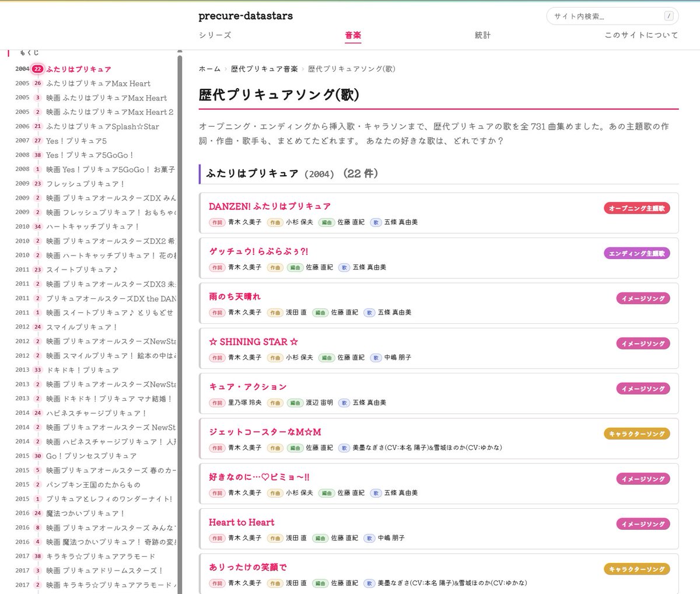Open song Heart to Heart
The height and width of the screenshot is (594, 700).
pos(242,522)
